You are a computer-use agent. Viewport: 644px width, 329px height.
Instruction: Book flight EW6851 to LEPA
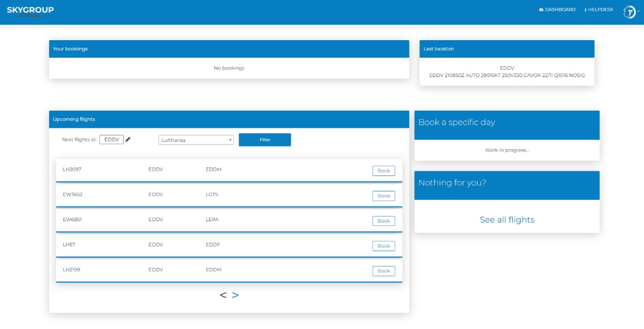[383, 221]
